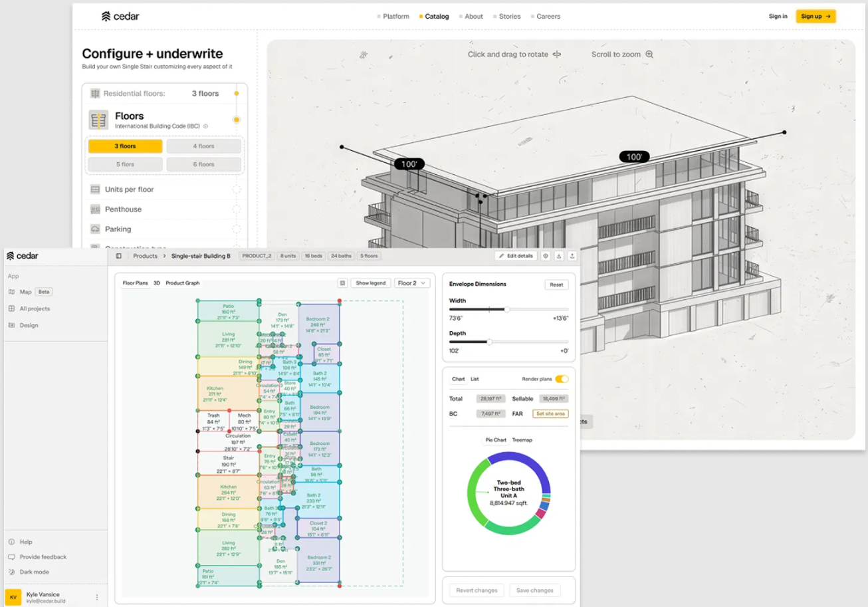The image size is (868, 607).
Task: Click the three-dot menu next to Kyle Vansice
Action: click(97, 597)
